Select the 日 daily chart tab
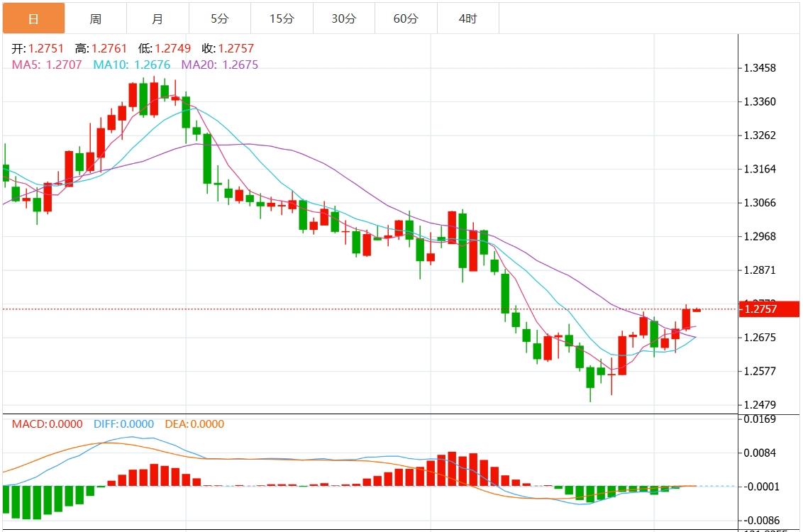803x532 pixels. [x=33, y=19]
